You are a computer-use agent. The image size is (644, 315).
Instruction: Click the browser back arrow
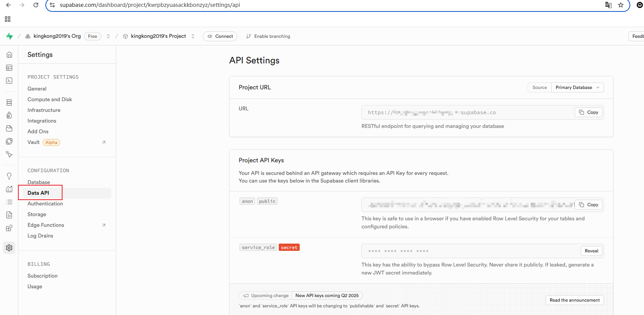[x=8, y=5]
